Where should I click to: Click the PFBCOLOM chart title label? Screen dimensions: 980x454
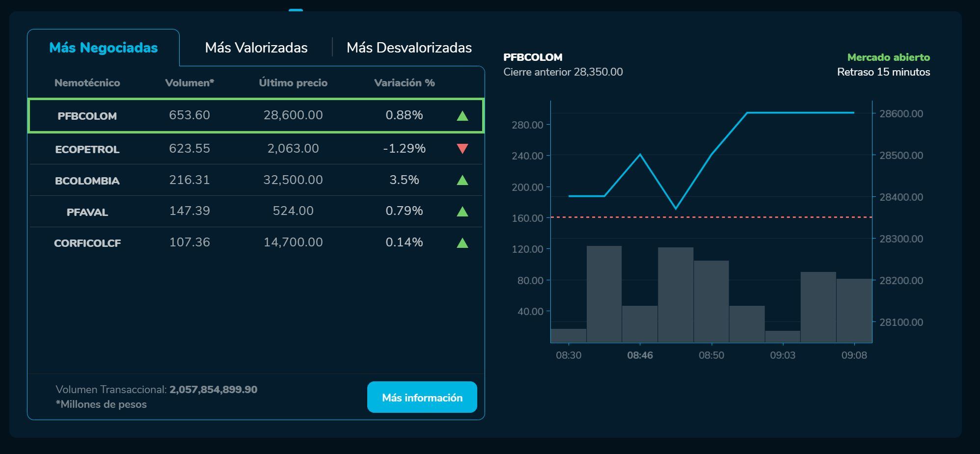click(533, 57)
